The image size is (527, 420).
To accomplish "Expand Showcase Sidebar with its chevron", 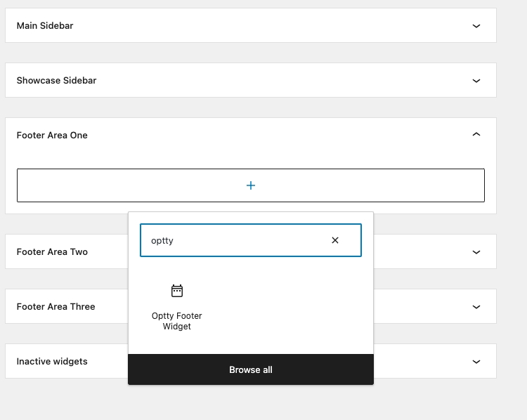I will click(476, 81).
